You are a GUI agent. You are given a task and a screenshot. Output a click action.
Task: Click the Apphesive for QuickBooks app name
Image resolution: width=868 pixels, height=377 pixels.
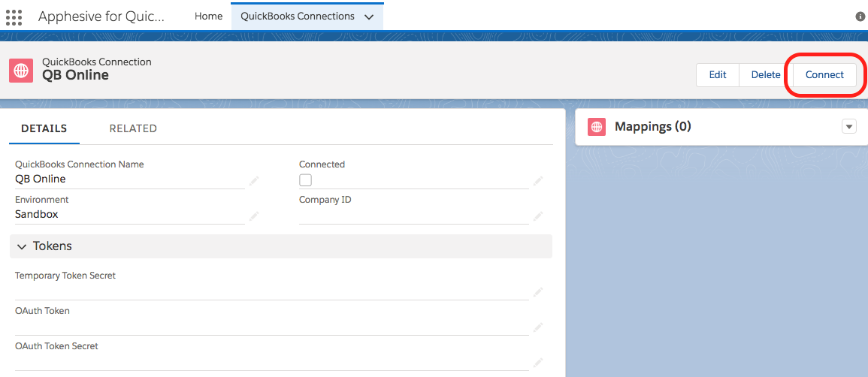pyautogui.click(x=101, y=17)
